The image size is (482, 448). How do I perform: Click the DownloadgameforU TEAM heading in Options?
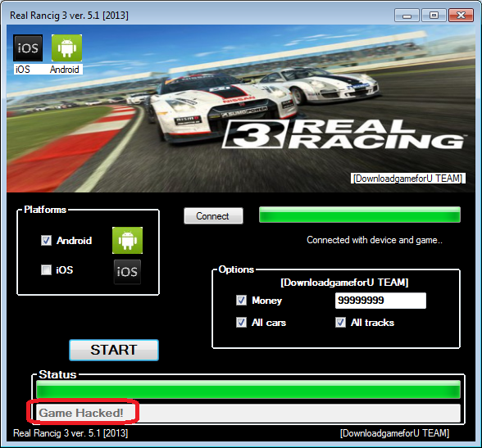pos(344,283)
